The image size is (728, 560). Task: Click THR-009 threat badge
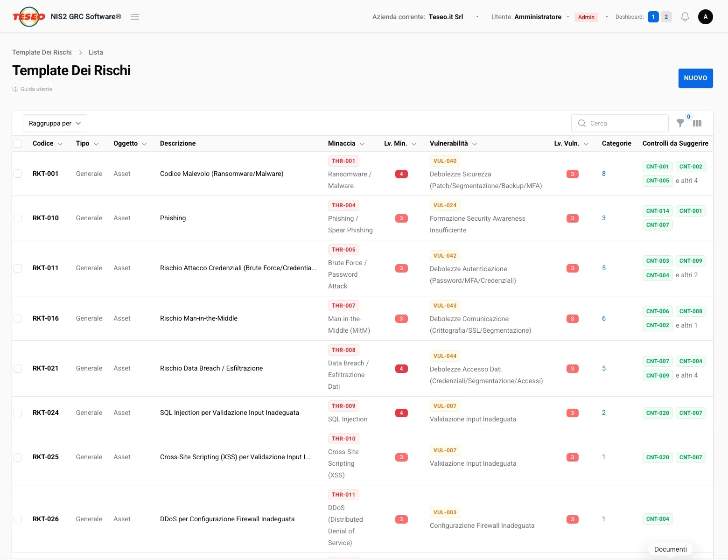click(343, 406)
